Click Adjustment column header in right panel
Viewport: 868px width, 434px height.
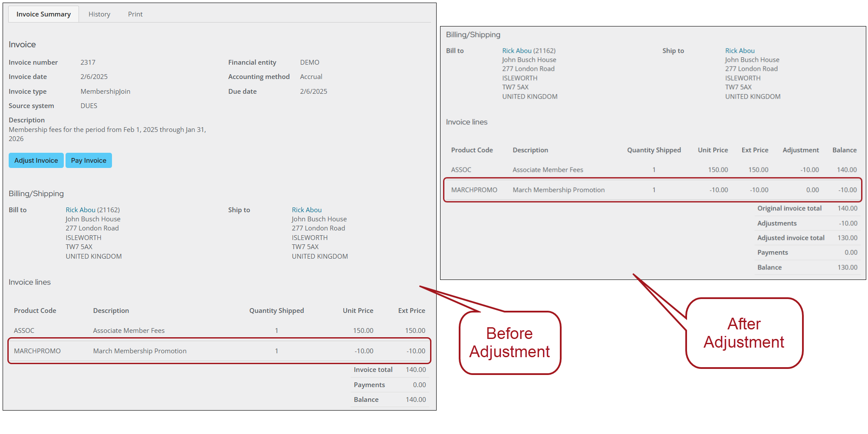click(x=800, y=150)
